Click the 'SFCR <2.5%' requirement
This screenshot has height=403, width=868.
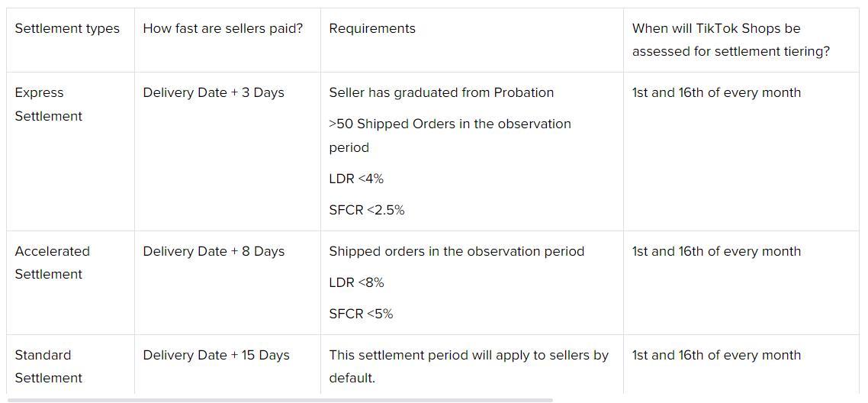pyautogui.click(x=367, y=211)
